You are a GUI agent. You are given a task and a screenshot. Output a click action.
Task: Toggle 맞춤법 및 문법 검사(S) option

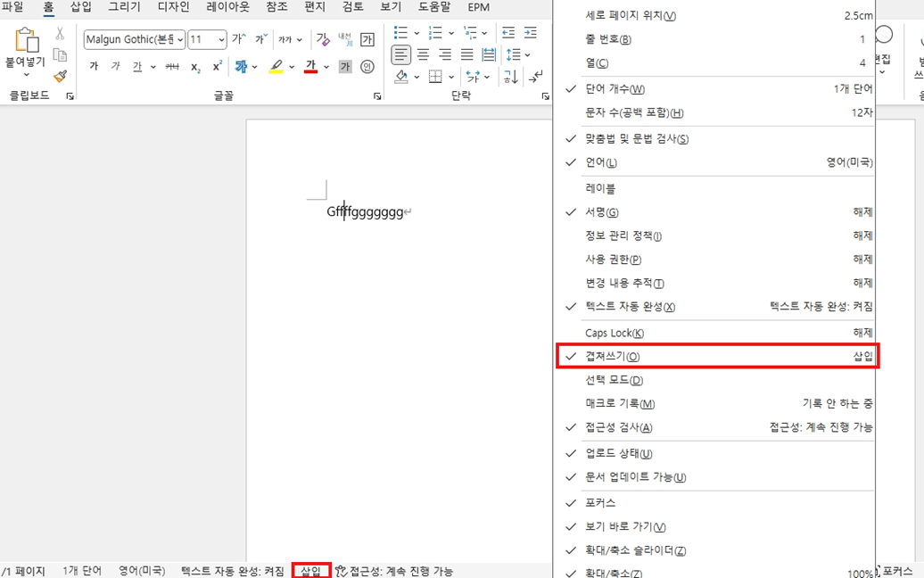click(715, 139)
